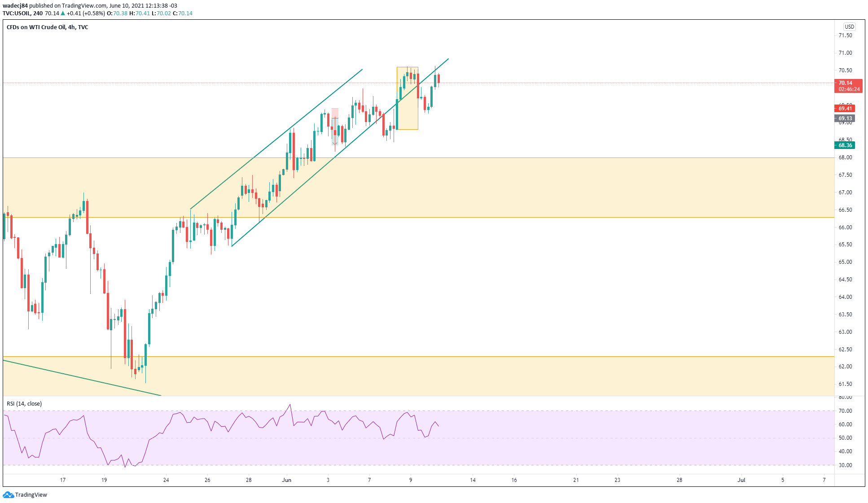868x503 pixels.
Task: Click the RSI 70.00 axis level
Action: click(845, 411)
